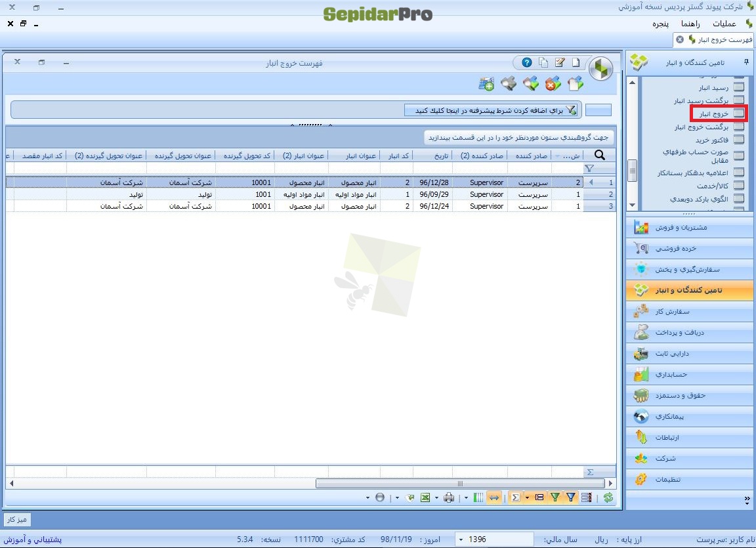Click the green arrow export icon beside Excel

pyautogui.click(x=409, y=497)
